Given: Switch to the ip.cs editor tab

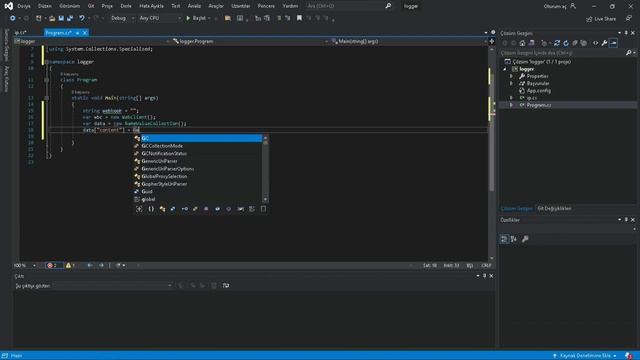Looking at the screenshot, I should (x=20, y=33).
